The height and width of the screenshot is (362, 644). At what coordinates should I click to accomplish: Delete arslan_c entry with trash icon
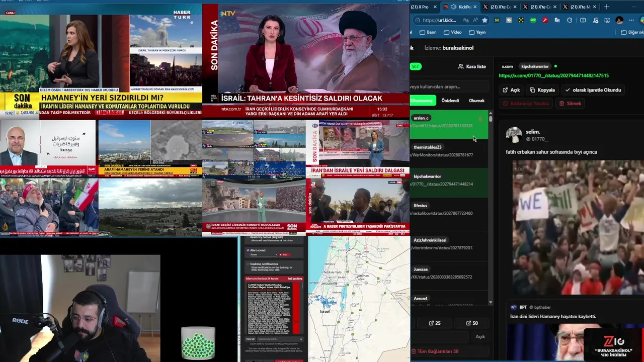click(480, 120)
